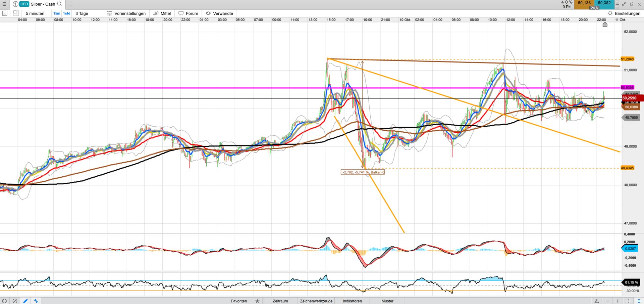The image size is (644, 304).
Task: Click the star icon next to Favoriten
Action: 257,301
